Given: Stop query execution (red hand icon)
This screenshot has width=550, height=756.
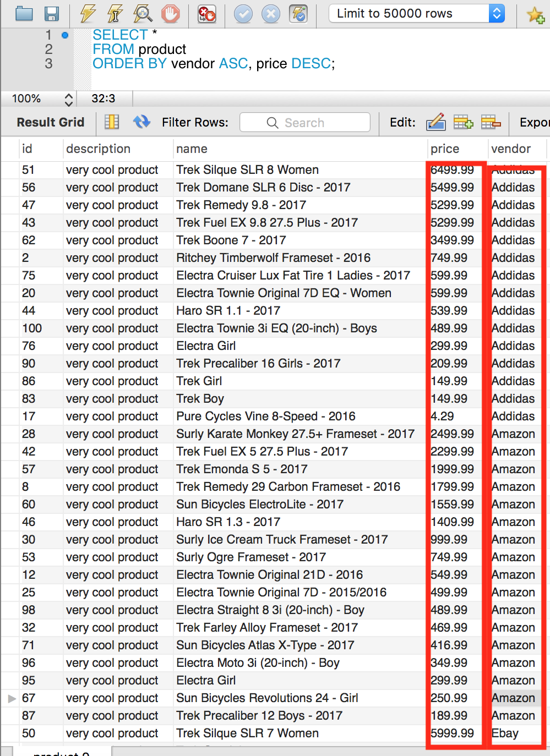Looking at the screenshot, I should tap(171, 13).
